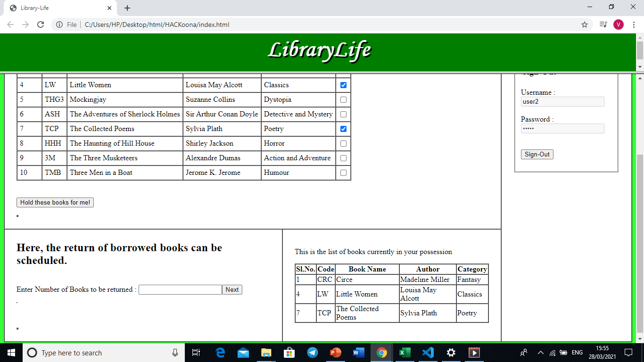Click the browser Back arrow
644x362 pixels.
coord(10,25)
